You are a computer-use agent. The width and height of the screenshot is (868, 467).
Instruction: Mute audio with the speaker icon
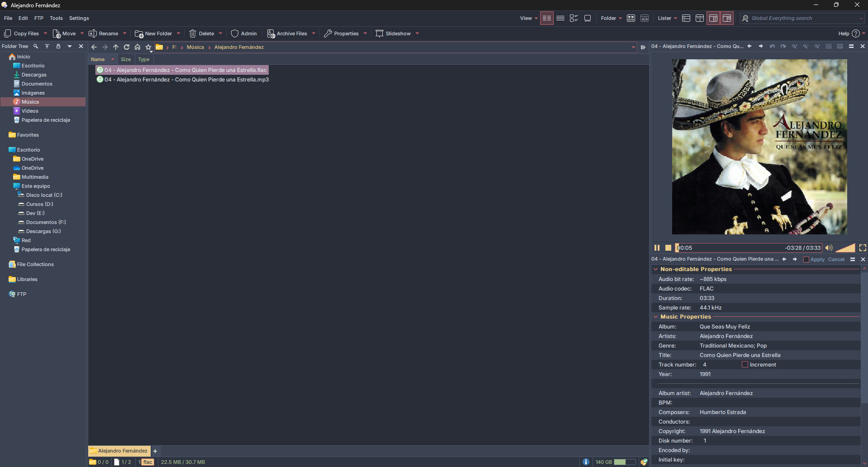[x=829, y=248]
